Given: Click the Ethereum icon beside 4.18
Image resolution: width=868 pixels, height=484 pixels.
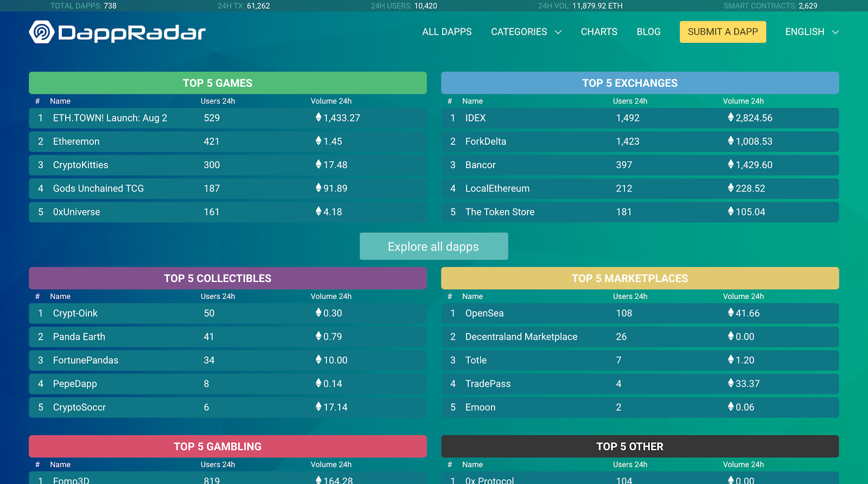Looking at the screenshot, I should pos(318,211).
